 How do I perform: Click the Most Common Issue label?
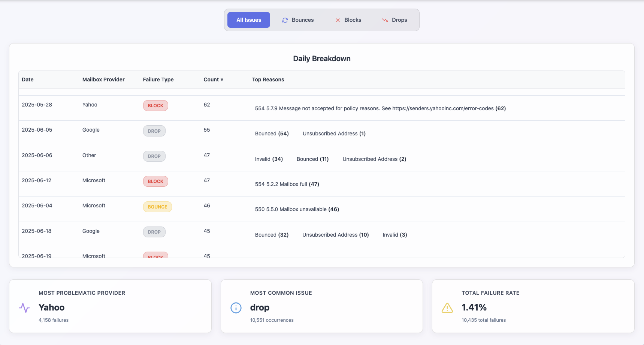tap(281, 293)
